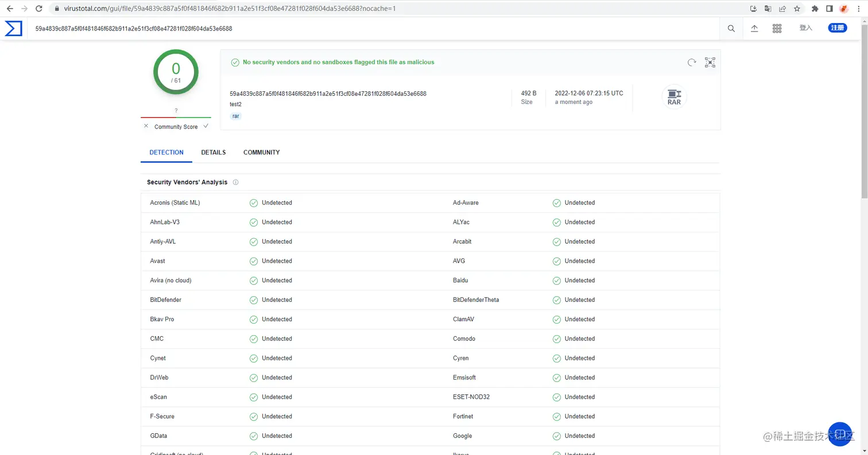This screenshot has width=868, height=455.
Task: Click the eScan vendor name
Action: point(158,397)
